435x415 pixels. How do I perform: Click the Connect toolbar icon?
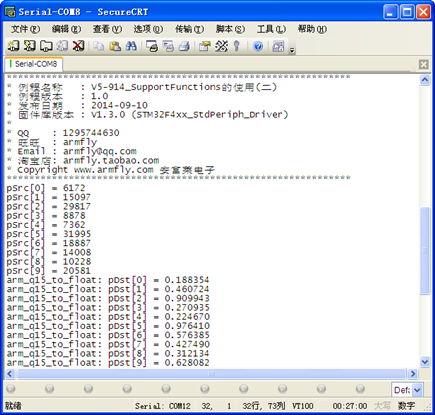tap(13, 46)
